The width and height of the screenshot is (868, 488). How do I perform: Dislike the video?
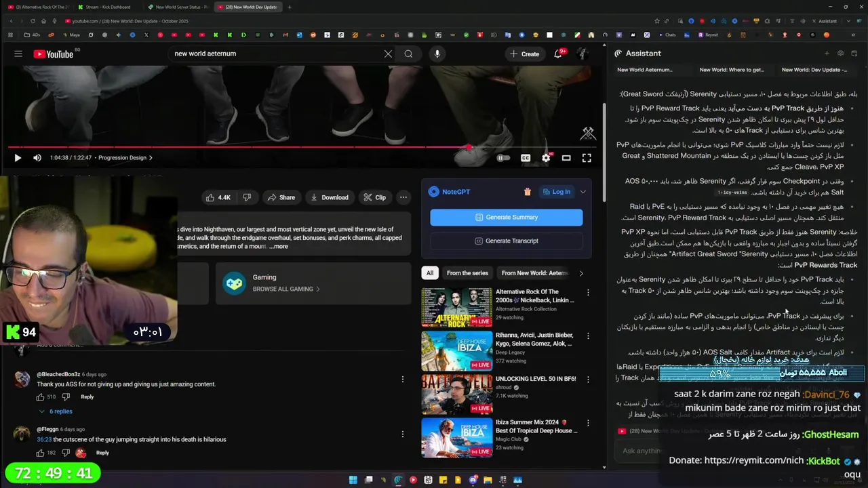pos(247,197)
